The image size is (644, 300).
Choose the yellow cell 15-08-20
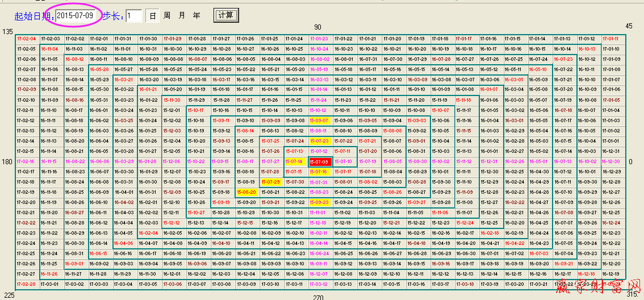[246, 192]
